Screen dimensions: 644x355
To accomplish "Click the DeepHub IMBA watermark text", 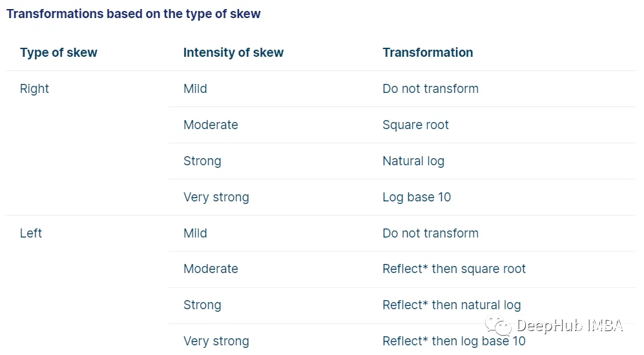I will pos(570,326).
